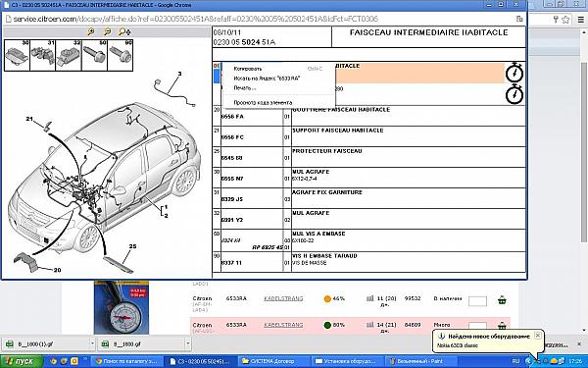Open the Chrome menu hamburger icon
This screenshot has width=588, height=368.
tap(580, 20)
